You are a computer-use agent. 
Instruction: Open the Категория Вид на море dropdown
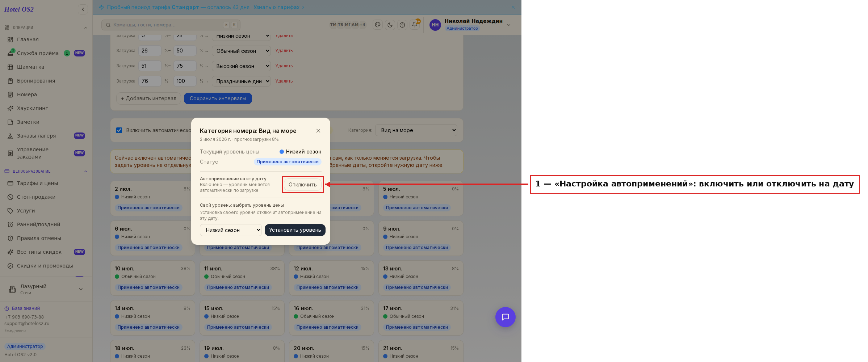point(416,130)
